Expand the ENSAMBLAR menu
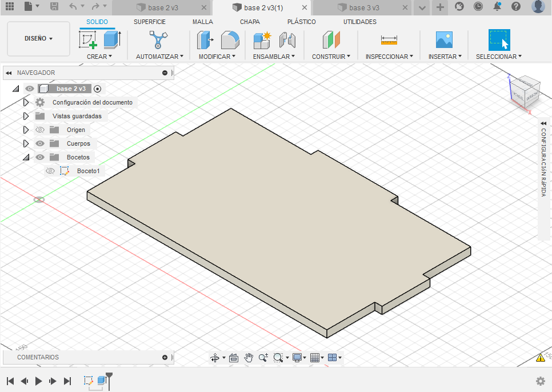Viewport: 552px width, 392px height. click(274, 57)
